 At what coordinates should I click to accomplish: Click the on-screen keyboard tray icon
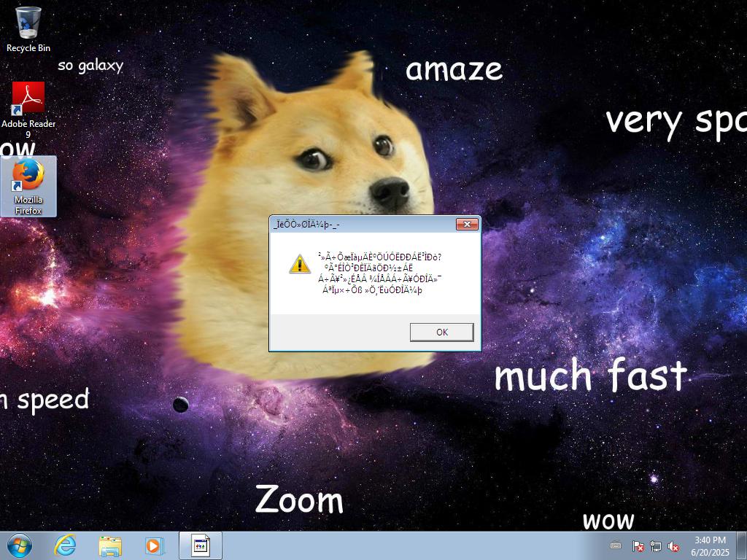pyautogui.click(x=616, y=545)
